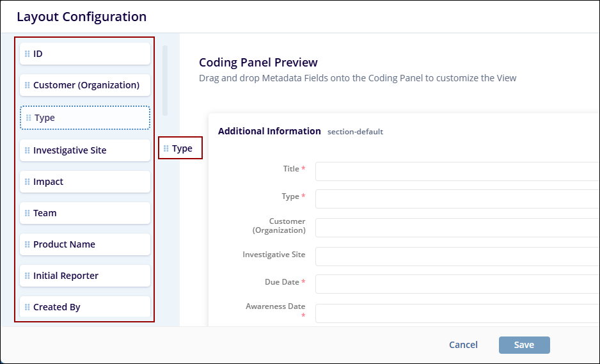Click the floating dragged Type chip
The image size is (600, 364).
[x=180, y=148]
